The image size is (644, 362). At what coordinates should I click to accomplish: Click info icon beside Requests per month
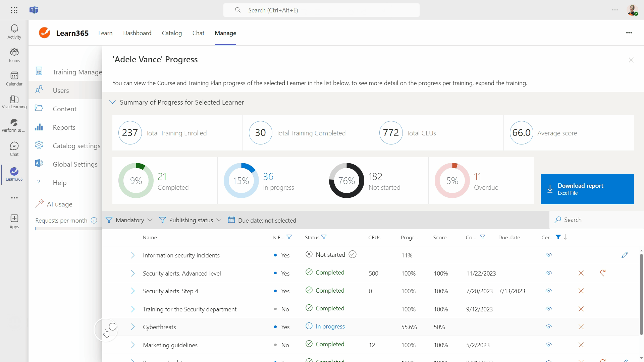[x=94, y=220]
